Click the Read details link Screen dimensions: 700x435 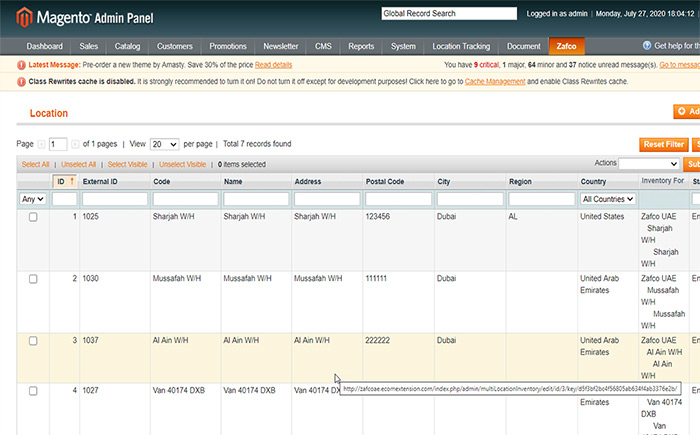(x=273, y=65)
